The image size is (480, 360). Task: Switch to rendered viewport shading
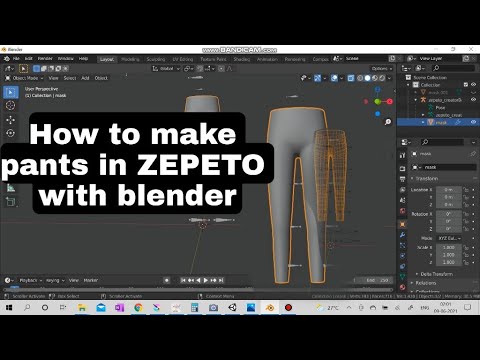pyautogui.click(x=382, y=78)
